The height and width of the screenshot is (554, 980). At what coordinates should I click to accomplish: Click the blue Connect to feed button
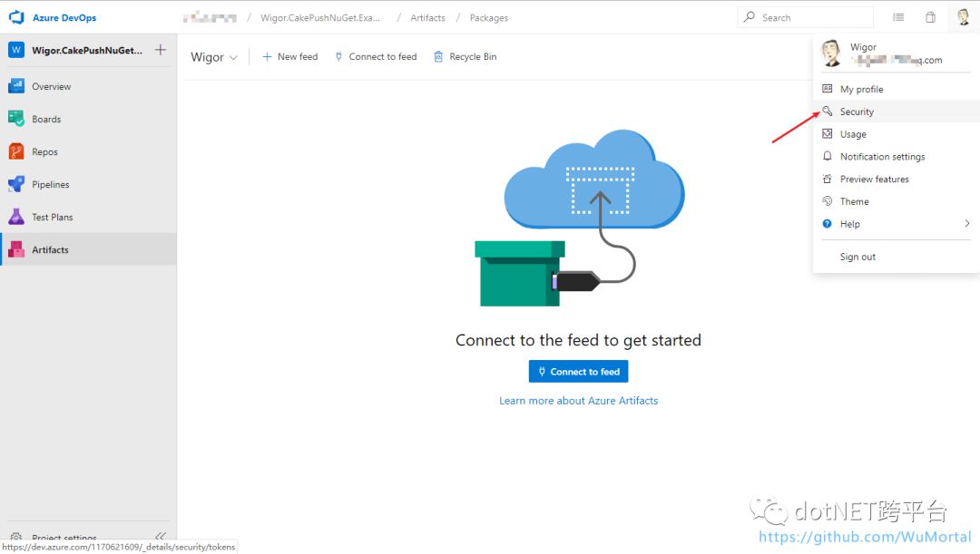pos(578,372)
